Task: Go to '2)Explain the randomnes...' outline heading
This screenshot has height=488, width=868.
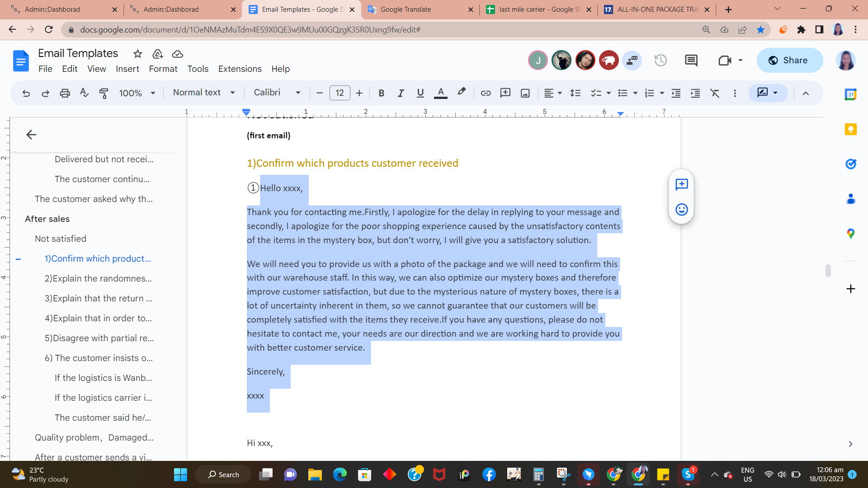Action: tap(98, 278)
